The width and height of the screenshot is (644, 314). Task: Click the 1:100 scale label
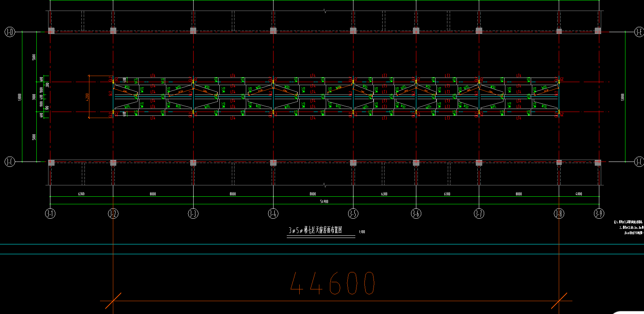(362, 232)
